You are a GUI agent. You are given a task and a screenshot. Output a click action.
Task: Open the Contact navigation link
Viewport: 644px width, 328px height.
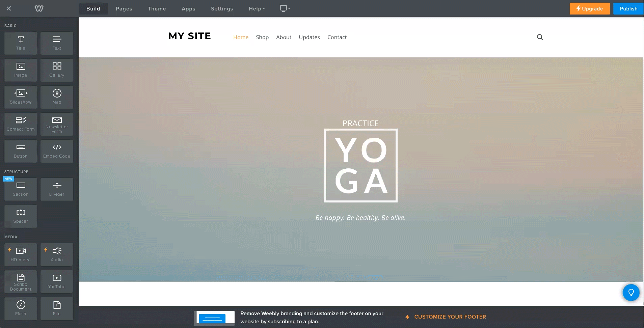337,37
